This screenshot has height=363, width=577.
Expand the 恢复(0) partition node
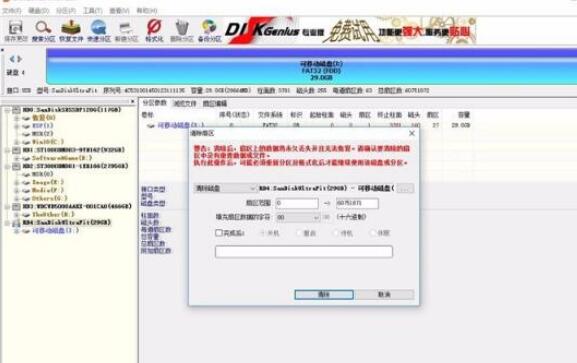click(x=17, y=118)
